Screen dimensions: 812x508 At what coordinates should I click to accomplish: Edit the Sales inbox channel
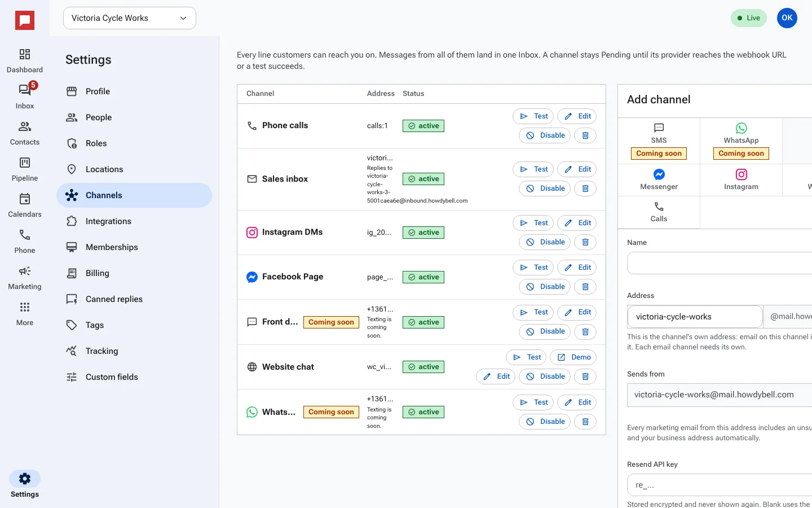tap(577, 169)
